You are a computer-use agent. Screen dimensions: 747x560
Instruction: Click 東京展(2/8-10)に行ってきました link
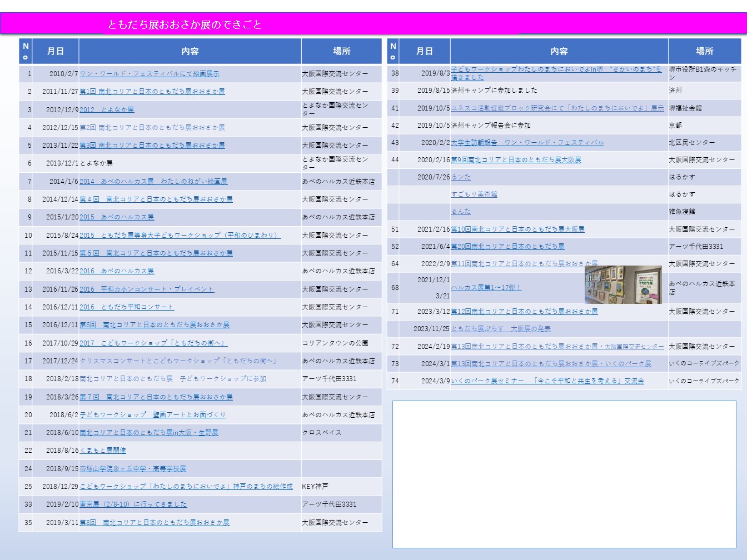pyautogui.click(x=133, y=504)
